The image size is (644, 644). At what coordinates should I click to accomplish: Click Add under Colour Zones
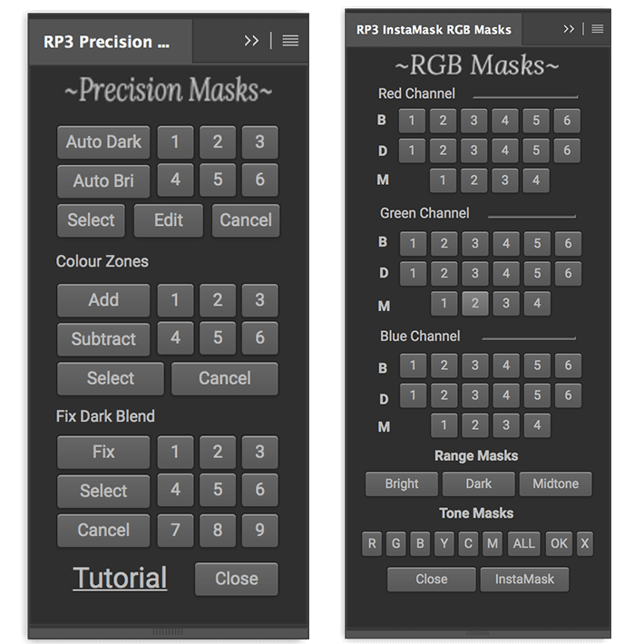103,300
